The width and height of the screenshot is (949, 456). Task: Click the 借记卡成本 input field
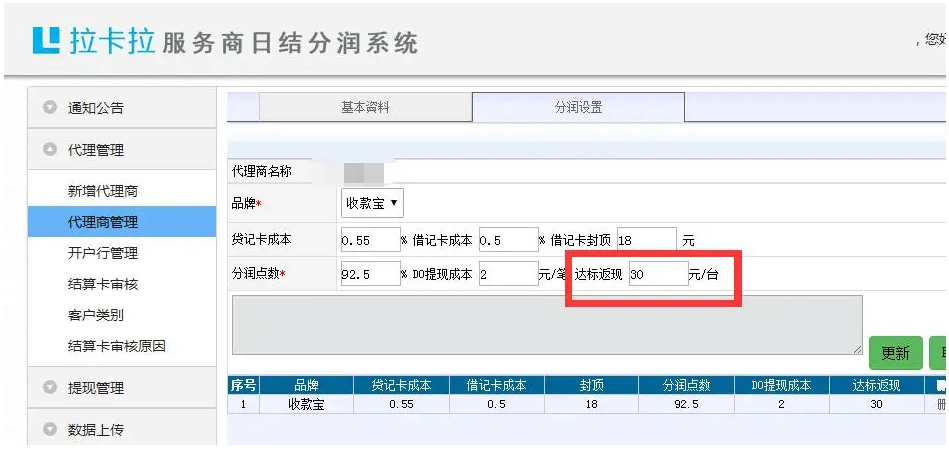(508, 240)
